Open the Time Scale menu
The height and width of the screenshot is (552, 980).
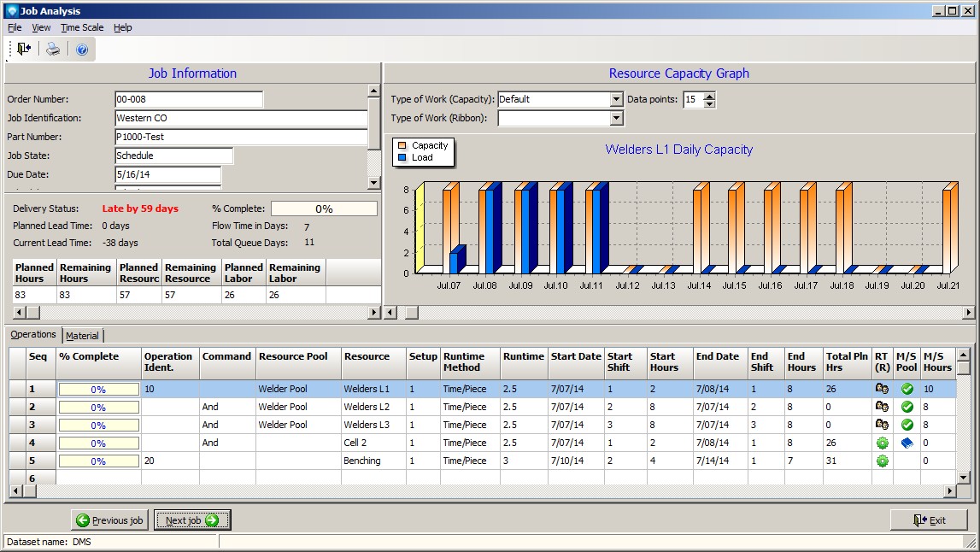(x=82, y=27)
